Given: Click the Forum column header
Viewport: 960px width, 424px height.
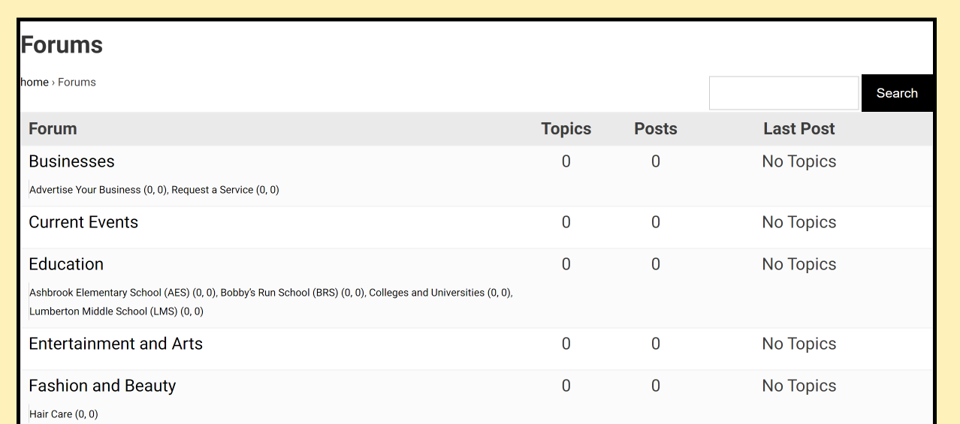Looking at the screenshot, I should [52, 129].
